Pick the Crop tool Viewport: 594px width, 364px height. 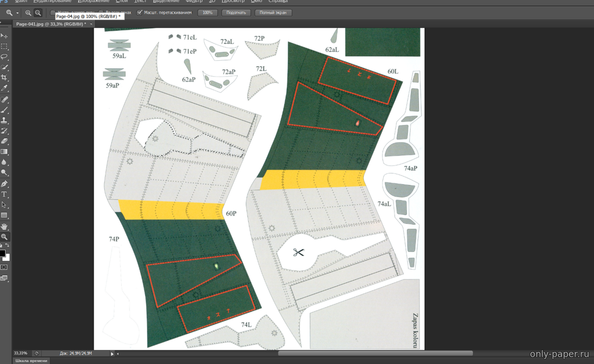[x=4, y=77]
